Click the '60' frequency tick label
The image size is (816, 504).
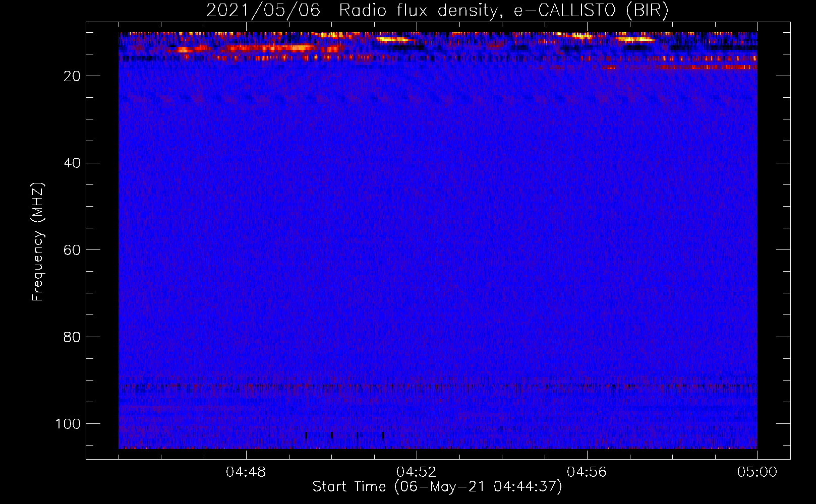[72, 250]
